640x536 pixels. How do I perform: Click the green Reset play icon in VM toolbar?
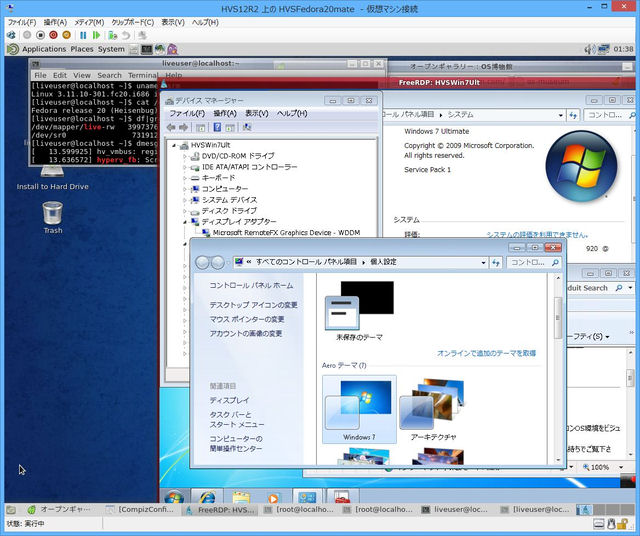pyautogui.click(x=96, y=36)
